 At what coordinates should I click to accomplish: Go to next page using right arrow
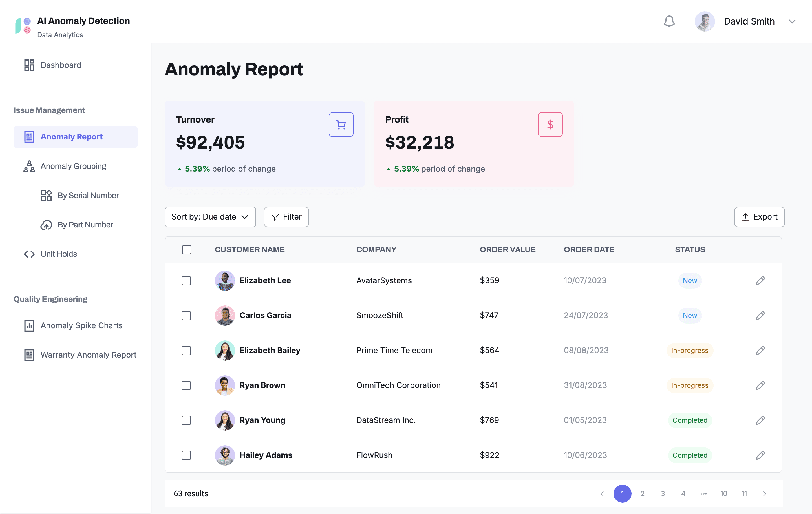click(764, 493)
